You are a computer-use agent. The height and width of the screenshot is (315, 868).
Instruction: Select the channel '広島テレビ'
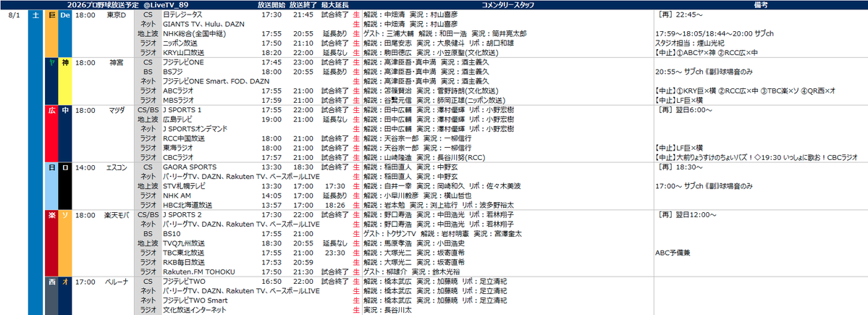(178, 119)
